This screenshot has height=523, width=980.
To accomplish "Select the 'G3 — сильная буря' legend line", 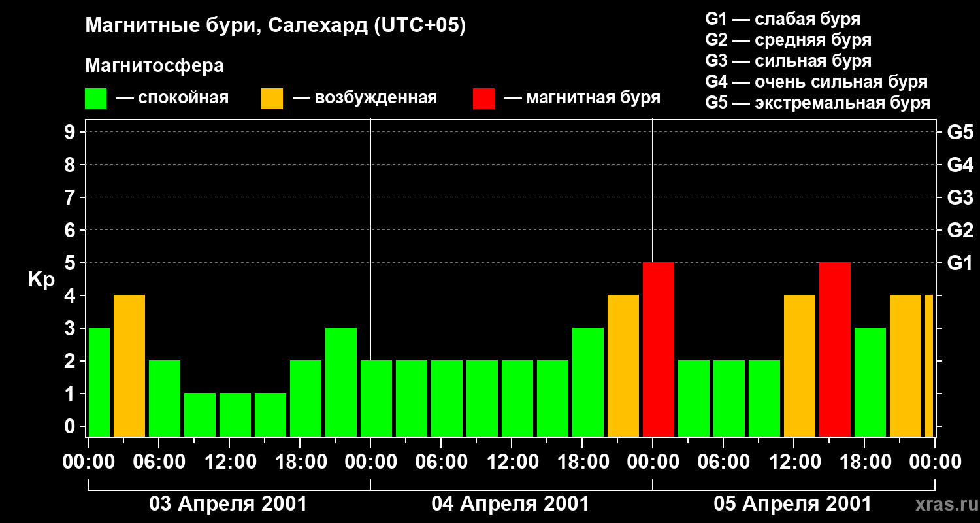I will pyautogui.click(x=789, y=61).
